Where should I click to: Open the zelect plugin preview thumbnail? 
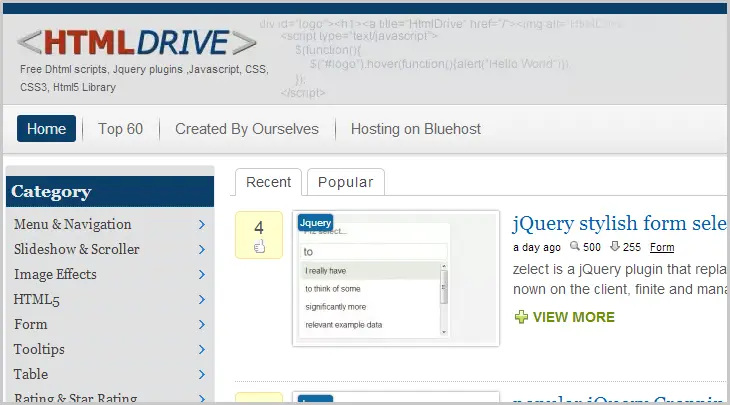point(396,278)
